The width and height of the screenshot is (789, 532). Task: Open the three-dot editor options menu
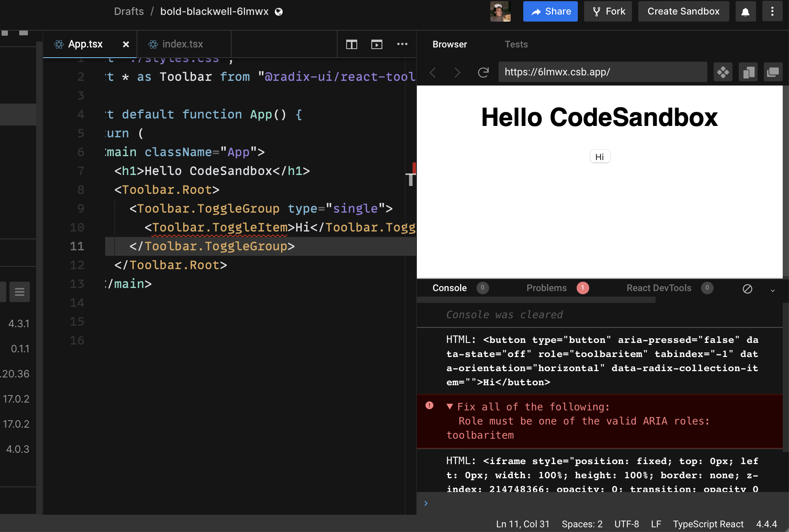point(402,44)
